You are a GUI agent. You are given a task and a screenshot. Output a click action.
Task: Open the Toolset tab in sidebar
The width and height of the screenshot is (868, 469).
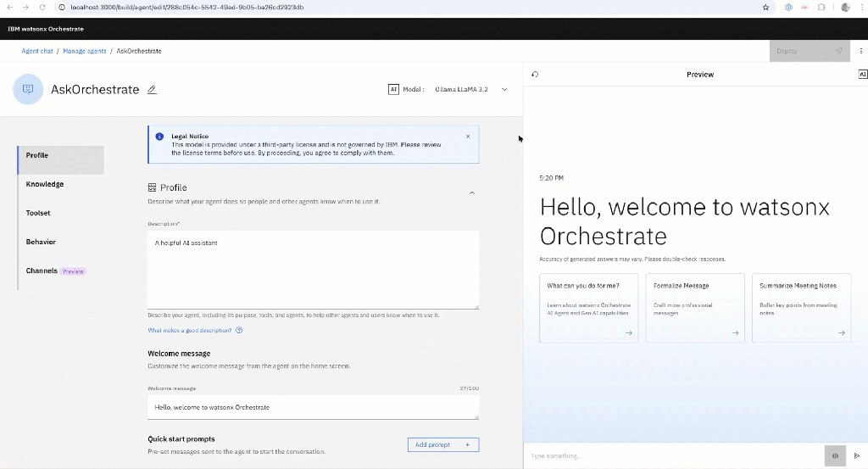point(38,213)
